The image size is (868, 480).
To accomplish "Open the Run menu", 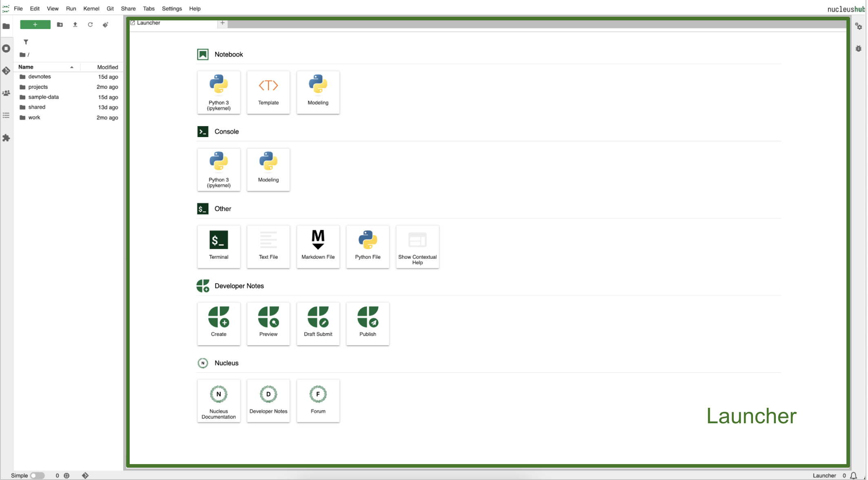I will pos(71,9).
